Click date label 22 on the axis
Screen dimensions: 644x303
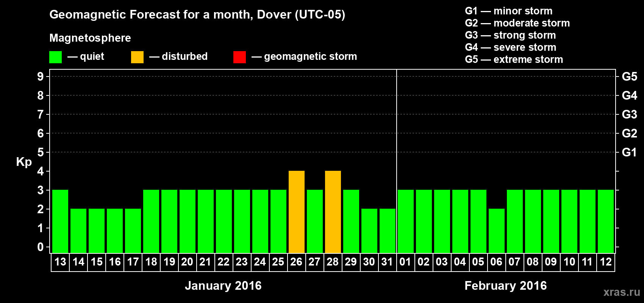click(224, 262)
